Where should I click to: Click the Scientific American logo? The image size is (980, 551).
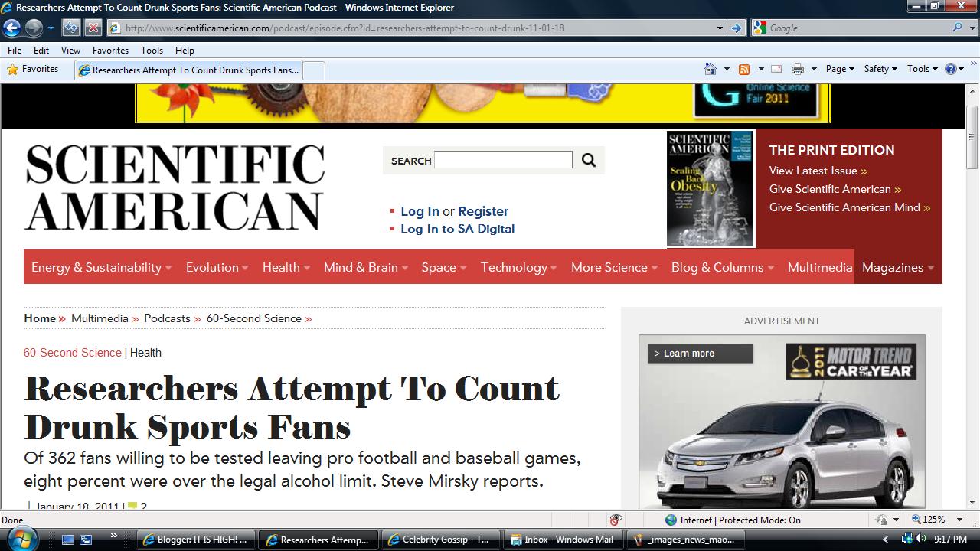(x=175, y=187)
